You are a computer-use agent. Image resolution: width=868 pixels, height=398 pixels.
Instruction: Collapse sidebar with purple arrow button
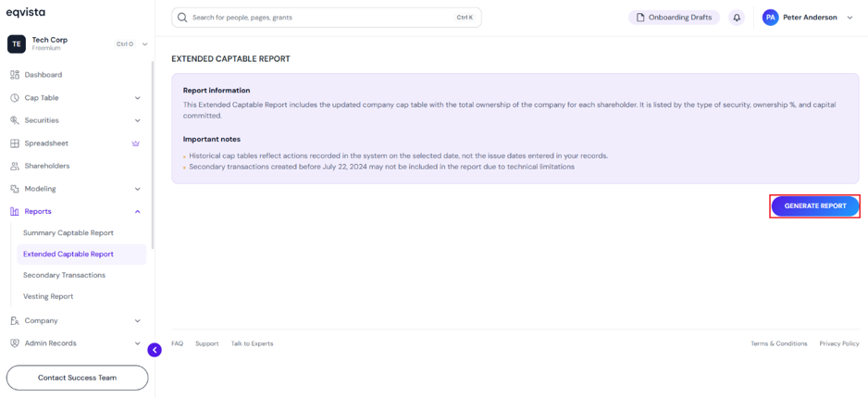point(155,350)
